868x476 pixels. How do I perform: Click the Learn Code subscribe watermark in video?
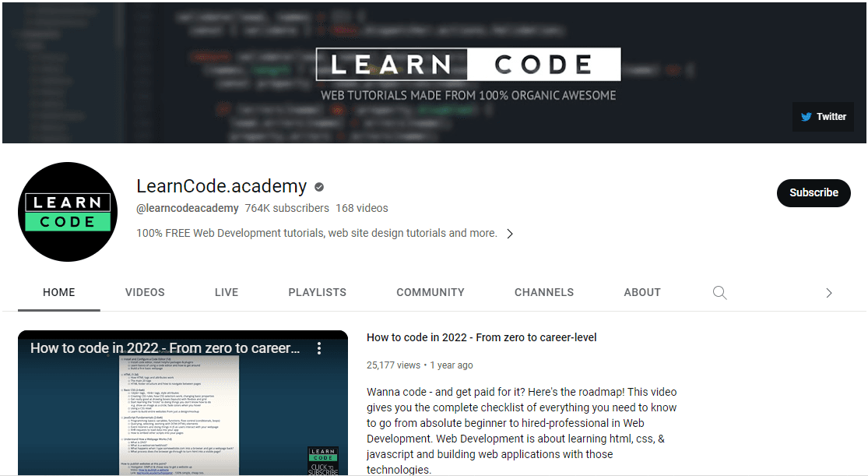[322, 460]
